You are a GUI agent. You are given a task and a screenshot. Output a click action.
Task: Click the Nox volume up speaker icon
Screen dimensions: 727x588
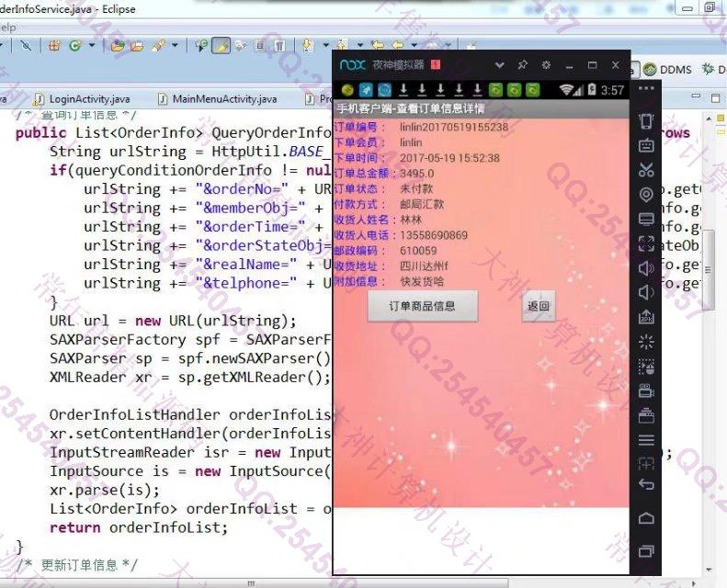(646, 268)
